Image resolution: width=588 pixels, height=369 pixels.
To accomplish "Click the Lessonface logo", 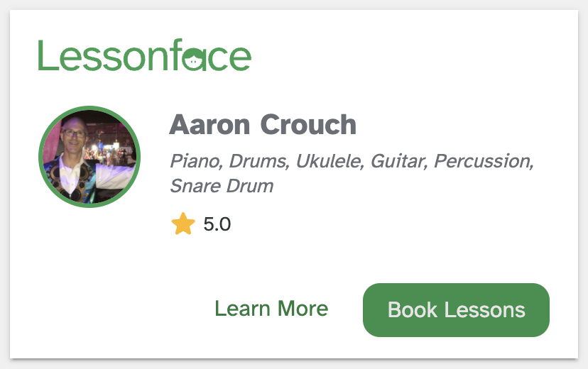I will coord(144,56).
